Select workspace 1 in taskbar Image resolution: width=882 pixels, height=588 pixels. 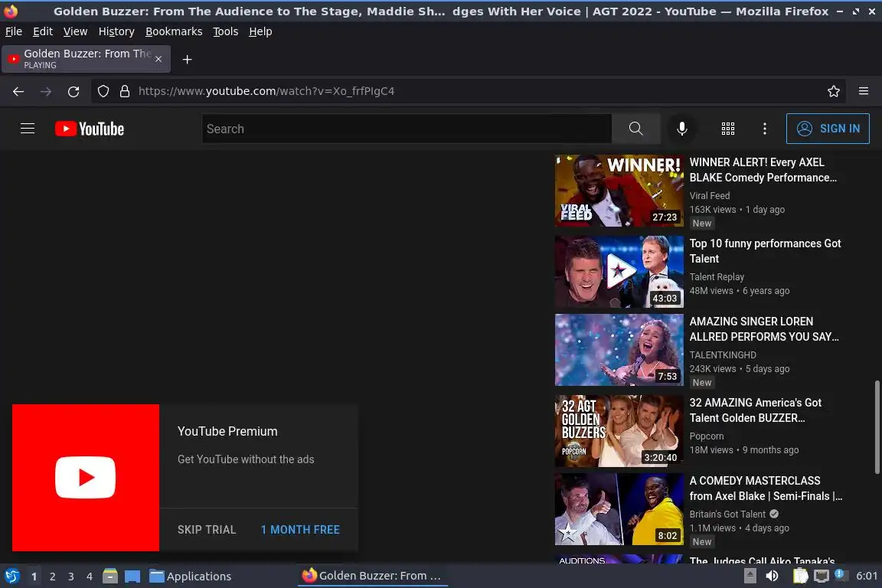click(34, 577)
